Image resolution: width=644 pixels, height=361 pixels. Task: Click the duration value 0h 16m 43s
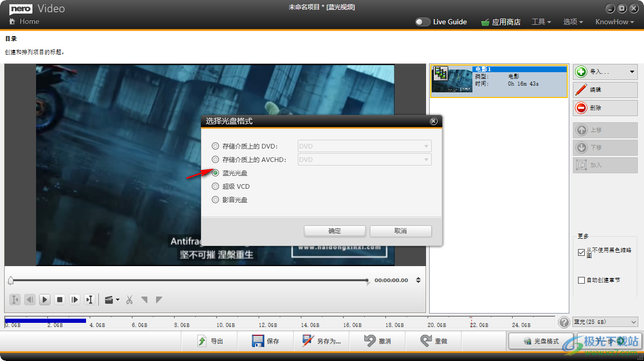[523, 84]
